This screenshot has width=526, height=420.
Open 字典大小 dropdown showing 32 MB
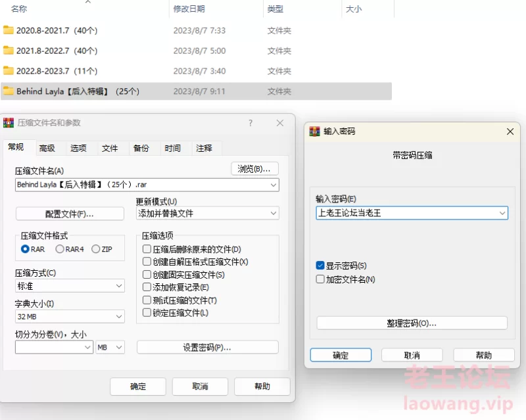[119, 316]
